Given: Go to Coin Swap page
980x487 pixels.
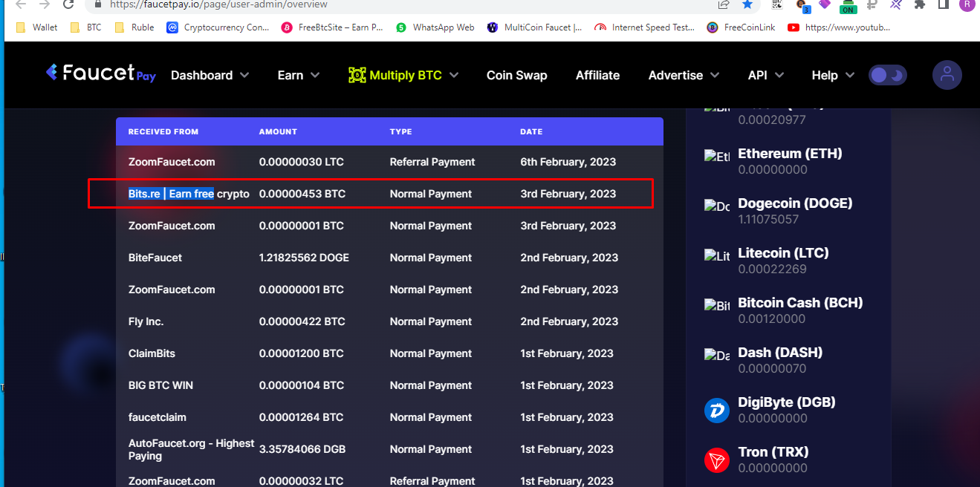Looking at the screenshot, I should (x=516, y=75).
